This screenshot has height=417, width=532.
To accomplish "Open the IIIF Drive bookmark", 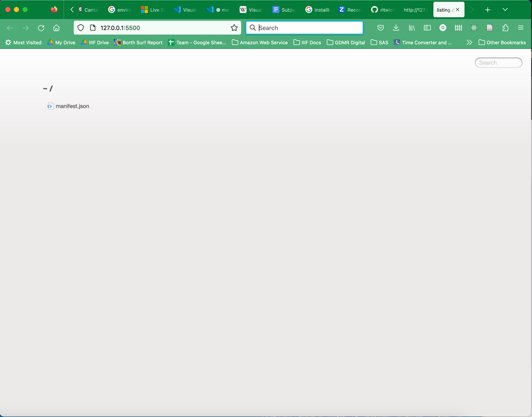I will pyautogui.click(x=95, y=43).
